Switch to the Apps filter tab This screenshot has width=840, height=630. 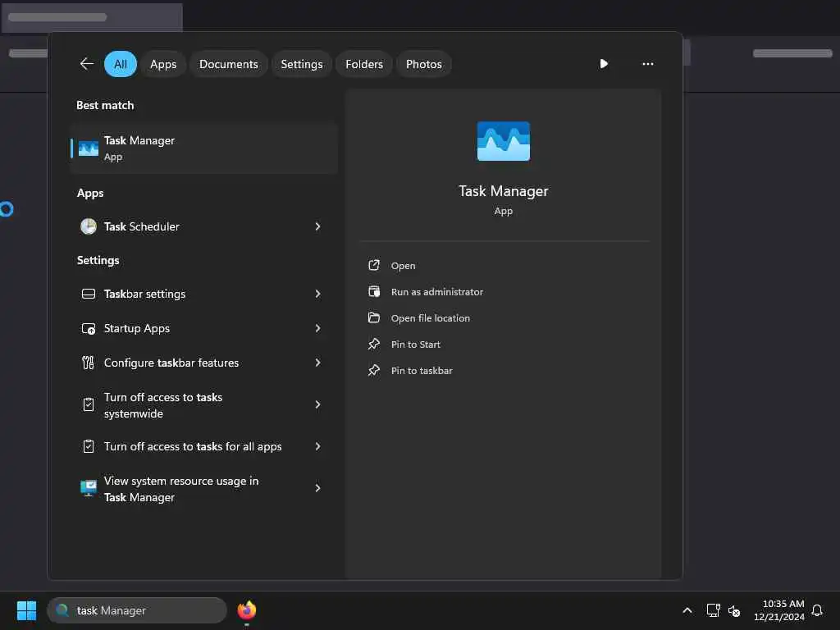pos(163,64)
